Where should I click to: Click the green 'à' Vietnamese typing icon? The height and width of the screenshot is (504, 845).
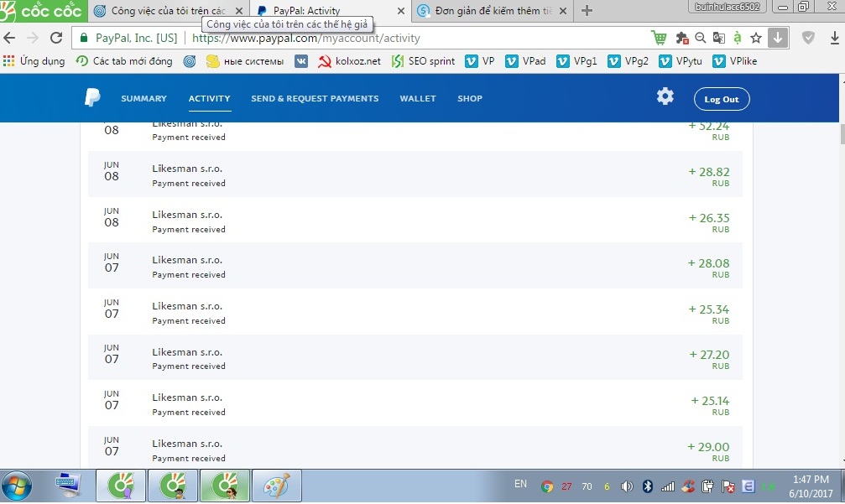(738, 38)
